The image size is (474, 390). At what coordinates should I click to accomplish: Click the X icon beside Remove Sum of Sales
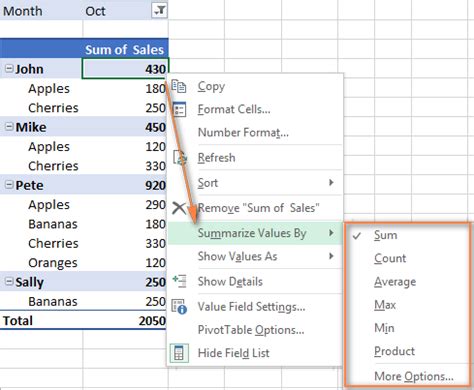pyautogui.click(x=179, y=208)
